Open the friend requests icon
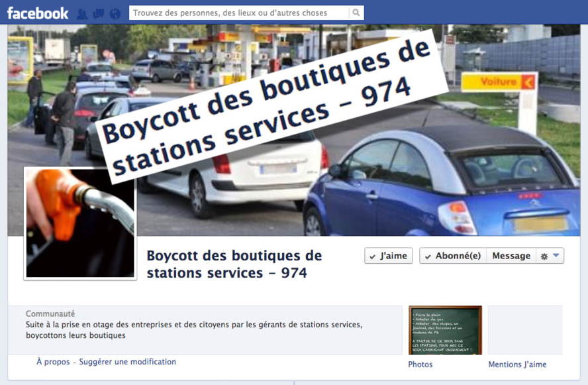 tap(82, 15)
